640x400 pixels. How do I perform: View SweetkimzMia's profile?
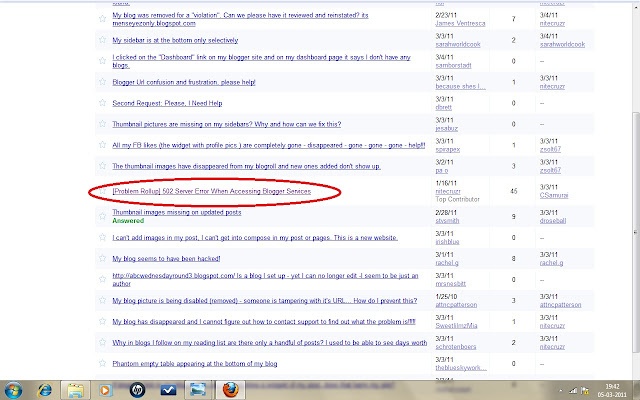[x=456, y=326]
